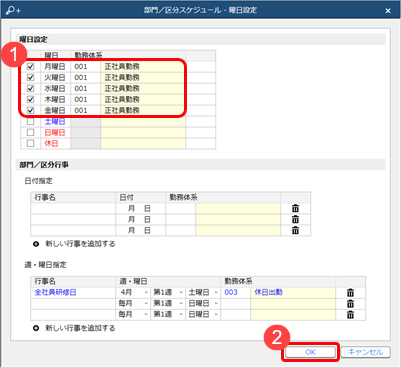Click trash icon in first 日付指定 row
This screenshot has width=401, height=368.
pyautogui.click(x=295, y=209)
